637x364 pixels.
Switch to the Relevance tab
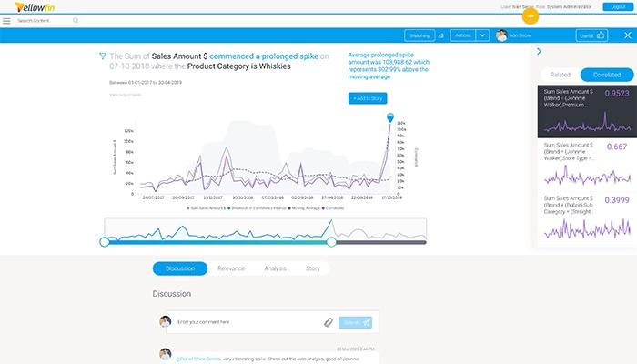pyautogui.click(x=231, y=268)
